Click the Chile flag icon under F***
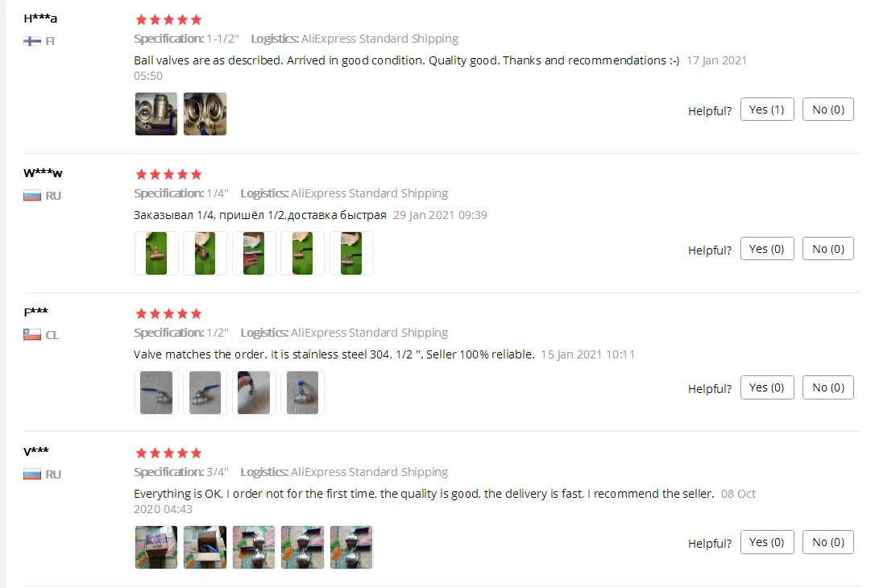875x588 pixels. [31, 335]
